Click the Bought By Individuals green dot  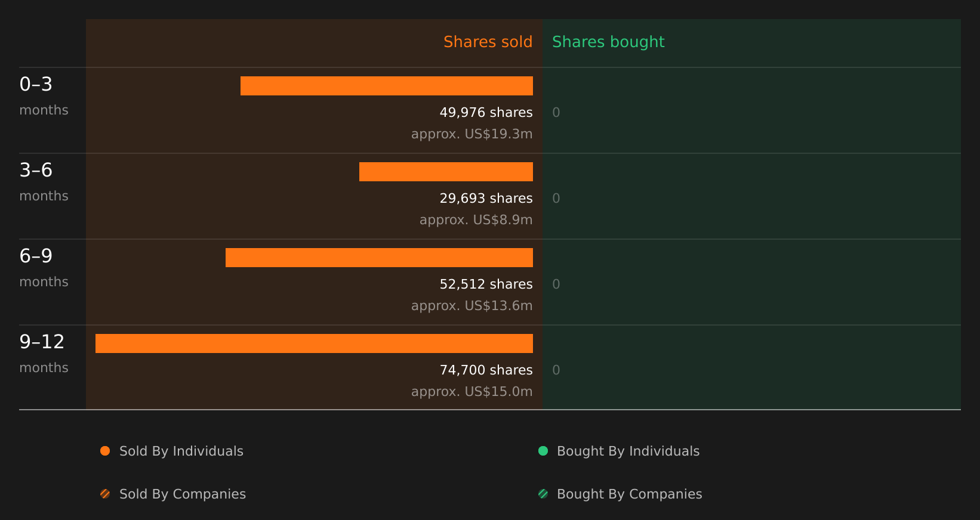[543, 451]
